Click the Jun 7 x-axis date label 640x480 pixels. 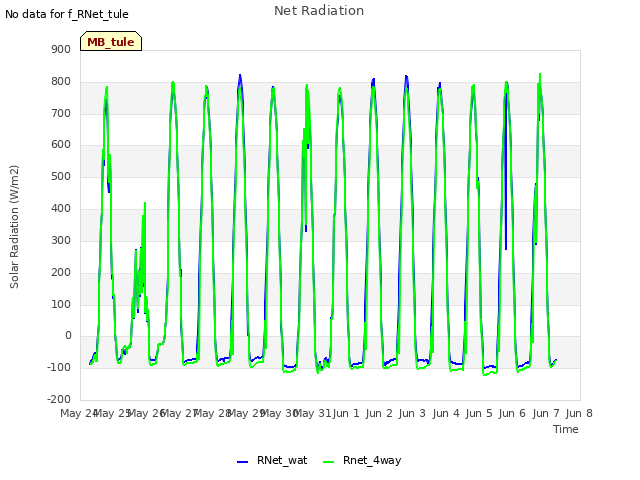[546, 413]
